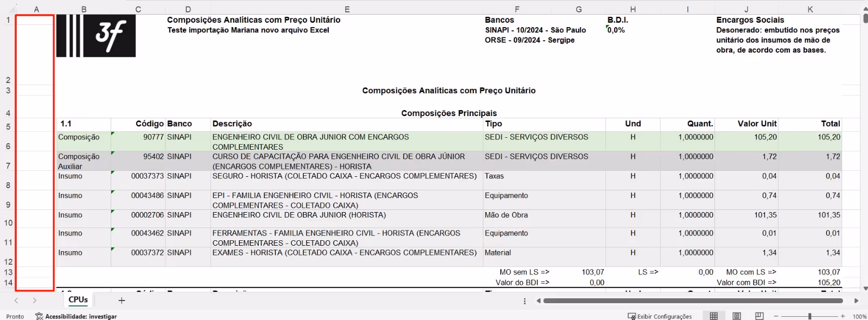Open Acessibilidade: investigar status item
The image size is (868, 320).
pyautogui.click(x=76, y=316)
